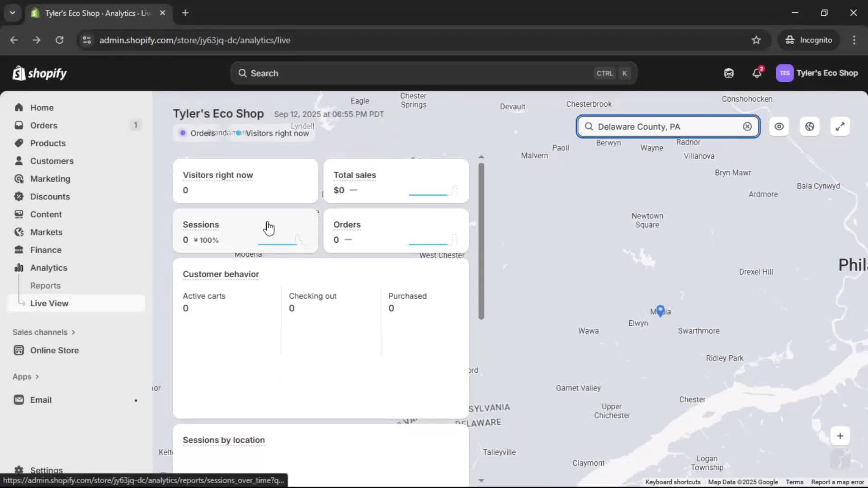Image resolution: width=868 pixels, height=488 pixels.
Task: Open the Online Store channel
Action: point(54,350)
